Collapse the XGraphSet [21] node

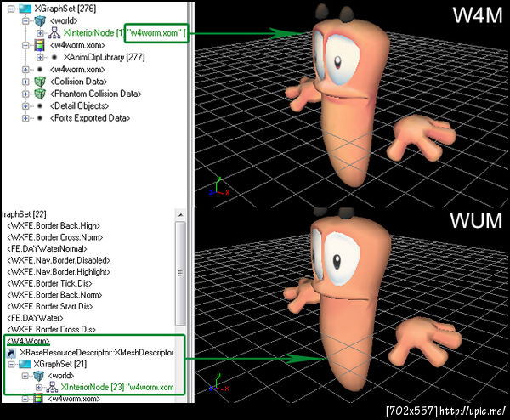point(11,365)
